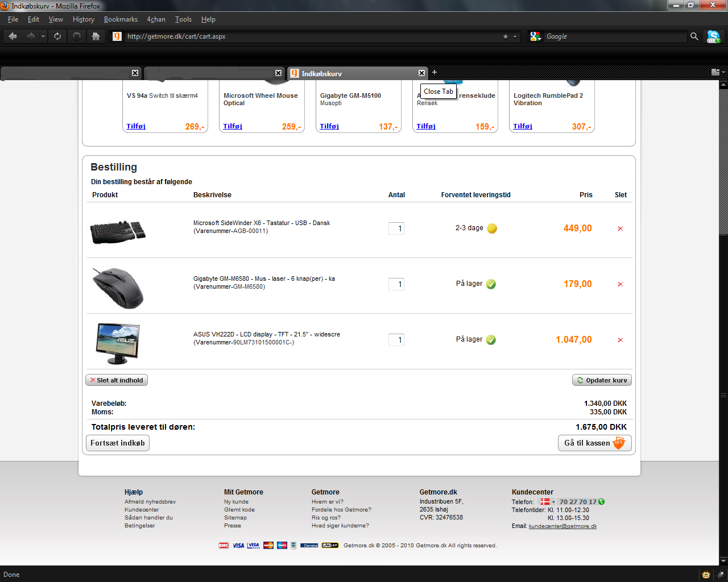The width and height of the screenshot is (728, 582).
Task: Click the Betingelser footer link
Action: point(140,526)
